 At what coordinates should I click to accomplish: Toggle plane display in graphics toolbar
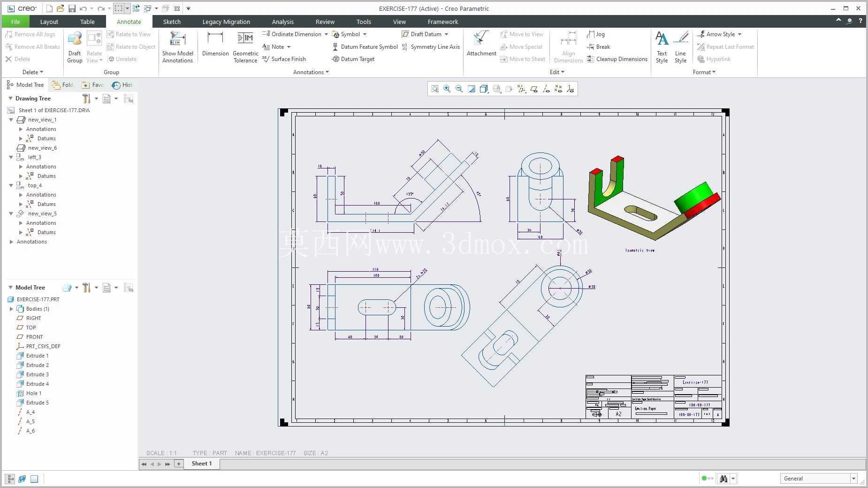(534, 89)
